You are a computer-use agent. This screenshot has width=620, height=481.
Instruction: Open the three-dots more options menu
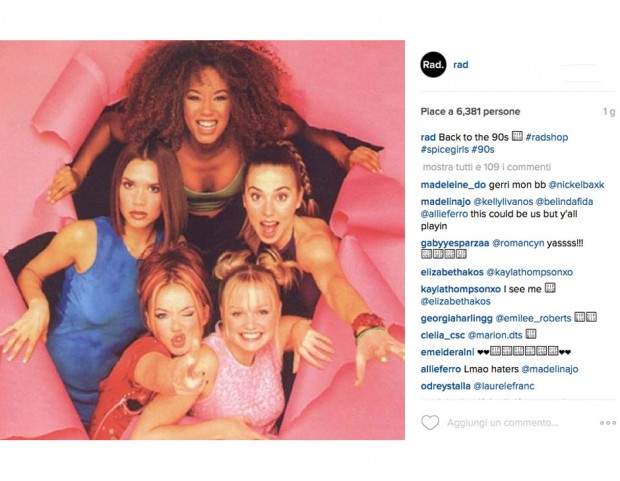608,423
